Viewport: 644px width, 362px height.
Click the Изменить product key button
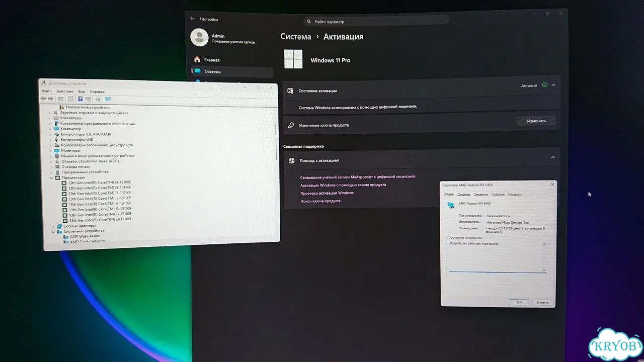pyautogui.click(x=536, y=121)
